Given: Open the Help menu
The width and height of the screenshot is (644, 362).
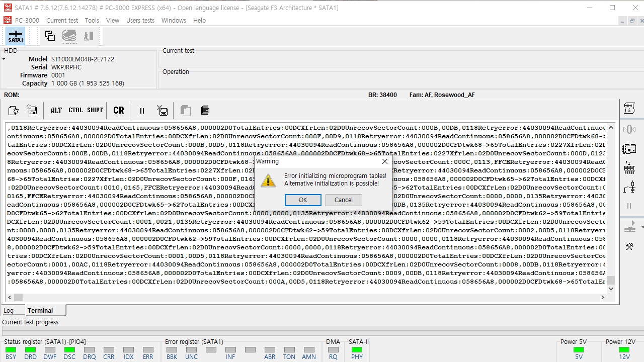Looking at the screenshot, I should click(199, 20).
